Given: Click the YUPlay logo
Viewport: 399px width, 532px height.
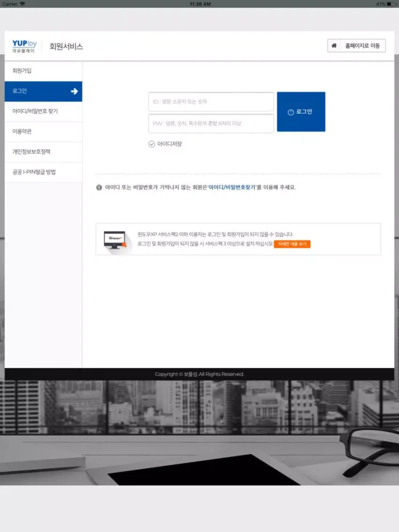Looking at the screenshot, I should coord(24,46).
